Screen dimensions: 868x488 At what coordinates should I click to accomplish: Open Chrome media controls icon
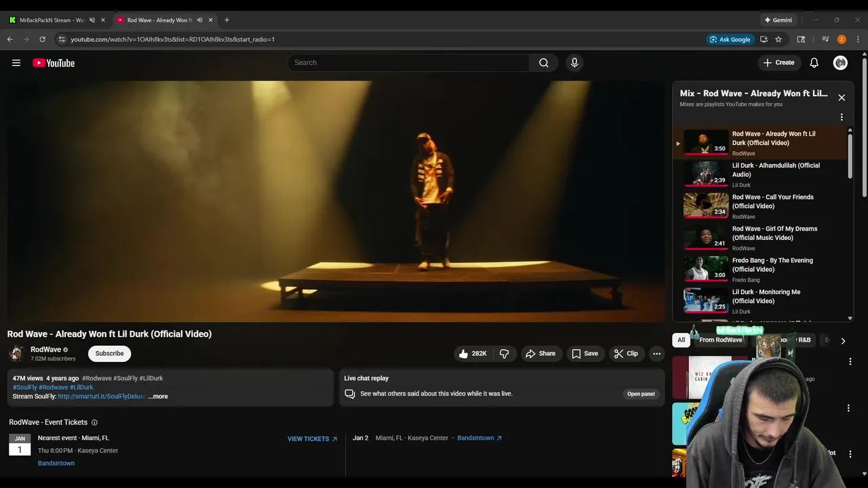click(x=825, y=39)
